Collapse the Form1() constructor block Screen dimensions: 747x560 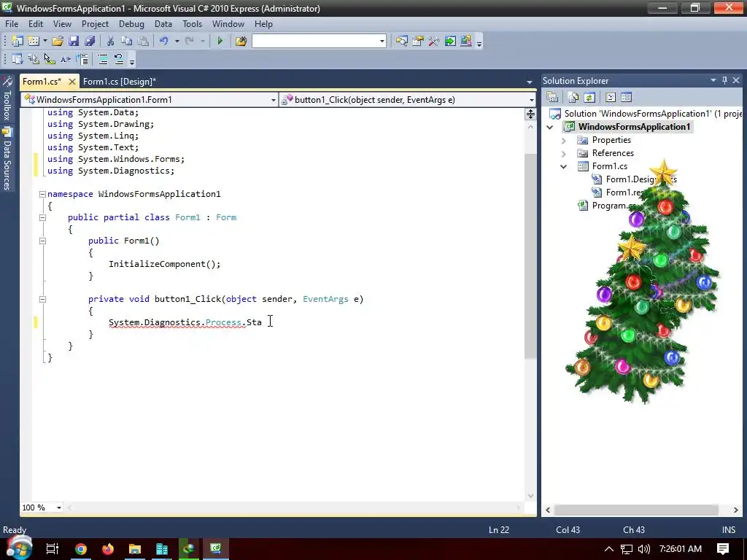(x=42, y=241)
